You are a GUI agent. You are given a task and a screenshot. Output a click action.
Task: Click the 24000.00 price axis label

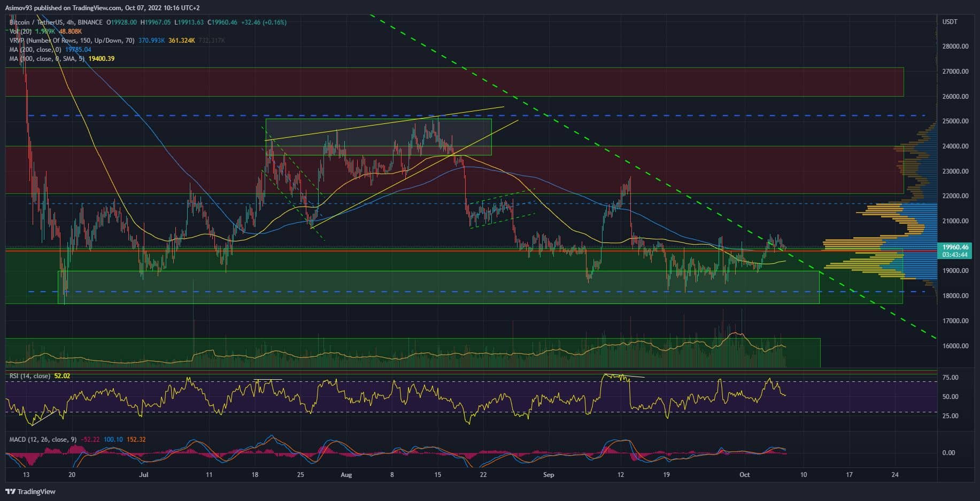955,146
